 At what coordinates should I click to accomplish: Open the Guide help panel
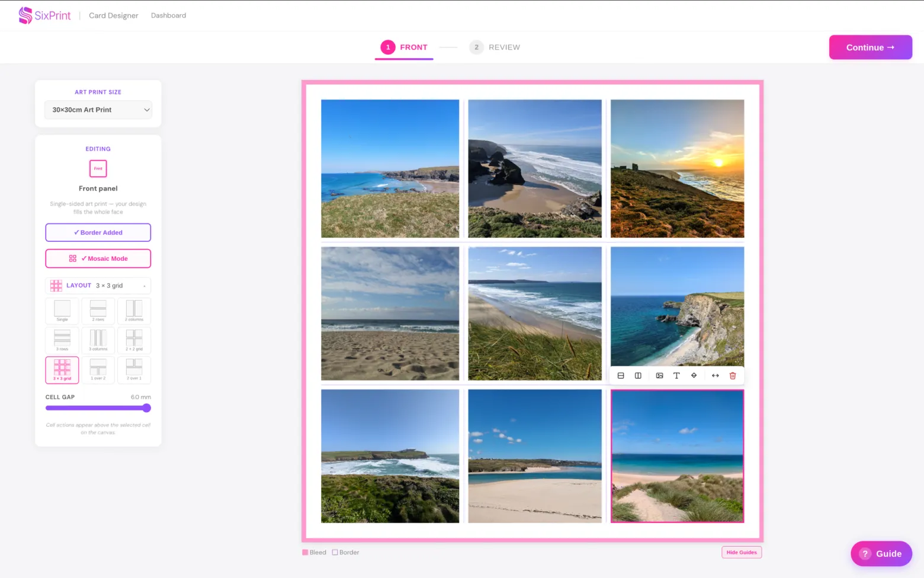(881, 554)
